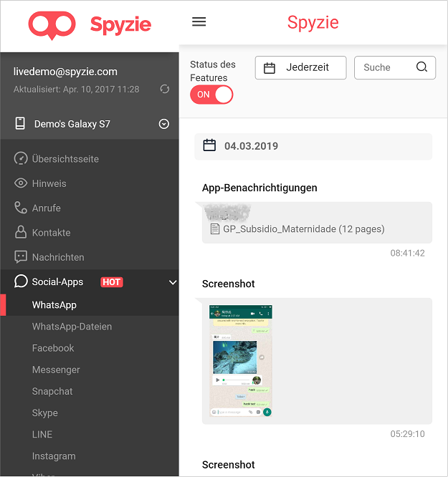Focus the Suche search field
Viewport: 448px width, 477px height.
[x=395, y=67]
